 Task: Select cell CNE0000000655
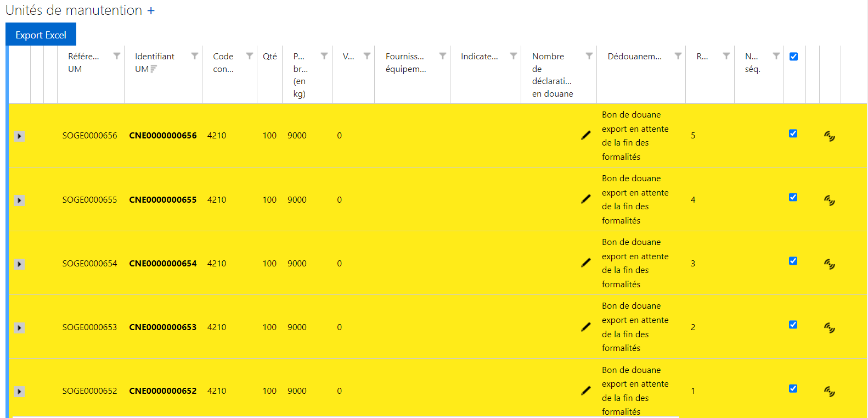point(163,200)
